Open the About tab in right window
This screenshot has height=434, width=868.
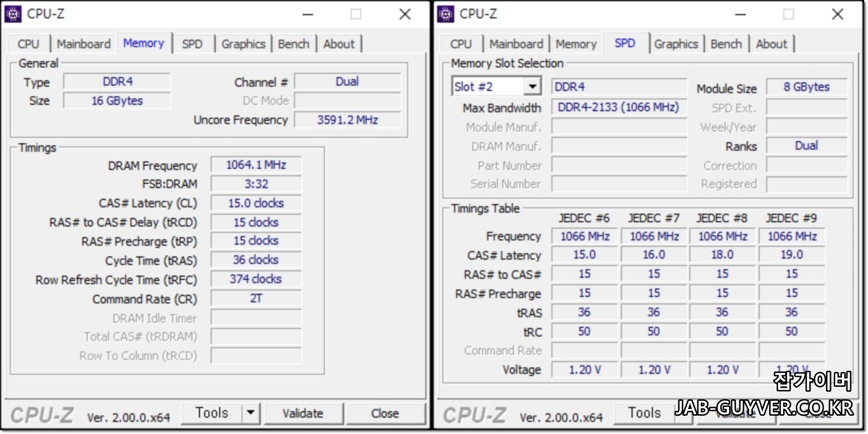pyautogui.click(x=772, y=44)
